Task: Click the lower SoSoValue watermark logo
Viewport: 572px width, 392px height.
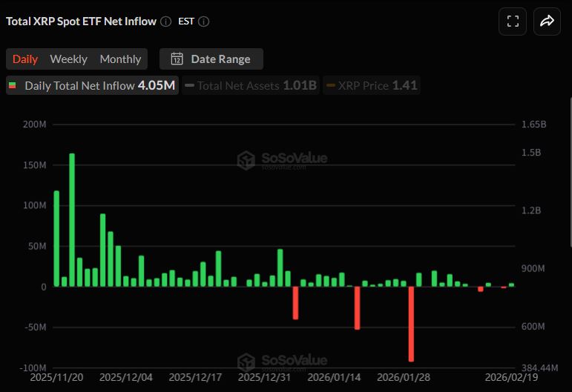Action: click(282, 362)
